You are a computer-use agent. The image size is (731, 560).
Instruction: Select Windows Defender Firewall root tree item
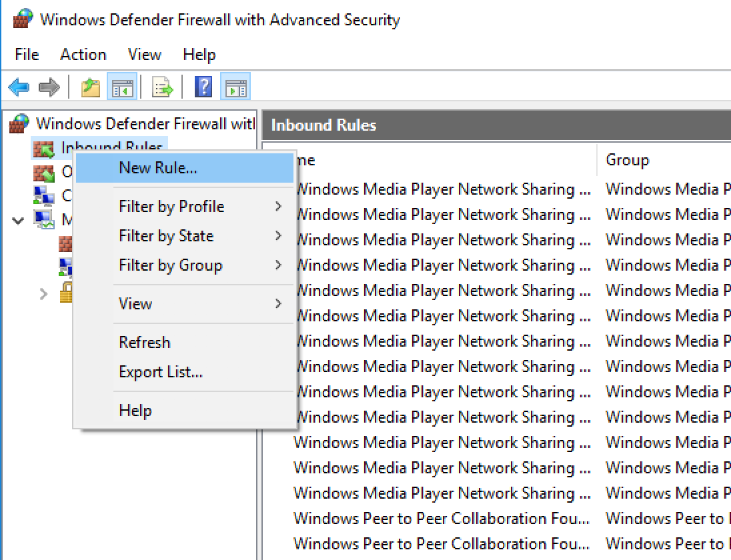145,124
